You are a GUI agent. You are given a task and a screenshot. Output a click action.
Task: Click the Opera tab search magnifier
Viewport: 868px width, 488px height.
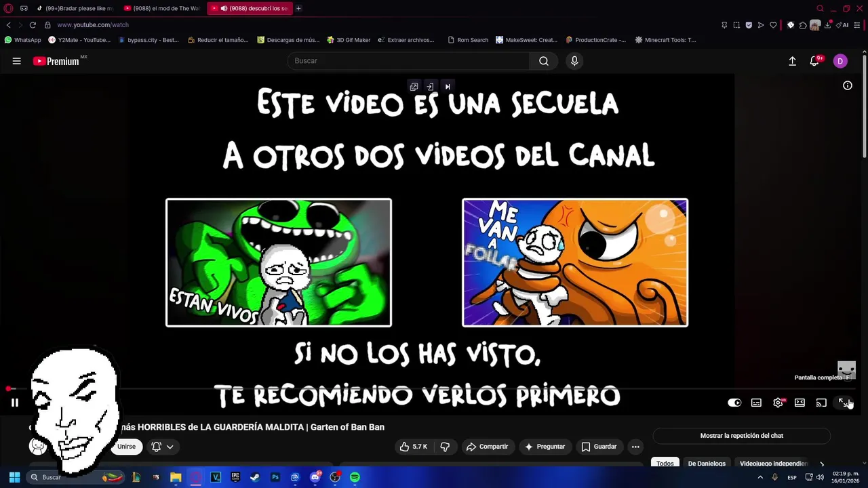tap(820, 8)
